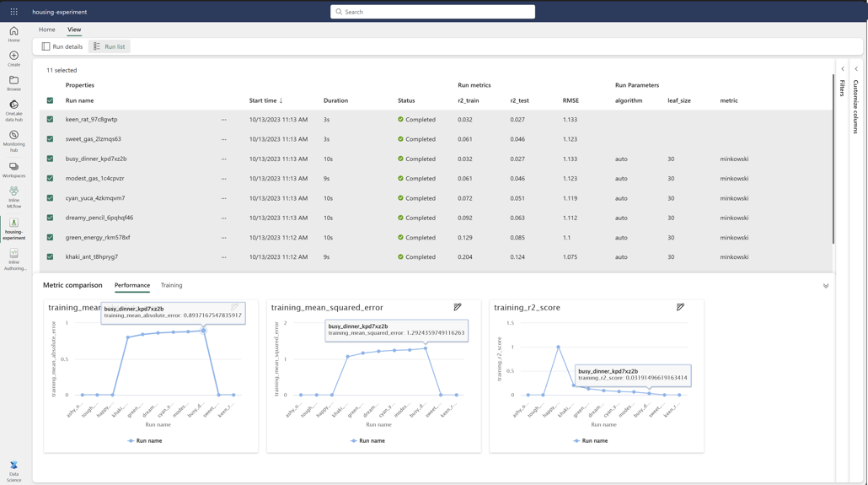Open Browse folder icon in sidebar
868x485 pixels.
tap(13, 84)
